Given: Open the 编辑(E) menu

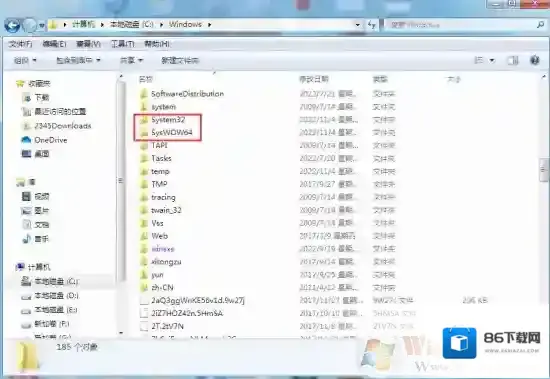Looking at the screenshot, I should 54,44.
